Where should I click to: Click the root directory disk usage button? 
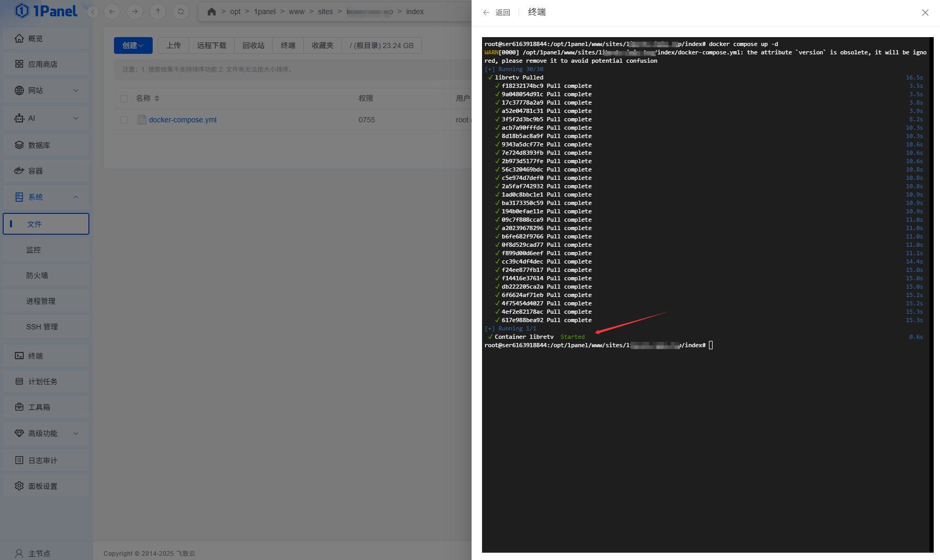(x=382, y=45)
